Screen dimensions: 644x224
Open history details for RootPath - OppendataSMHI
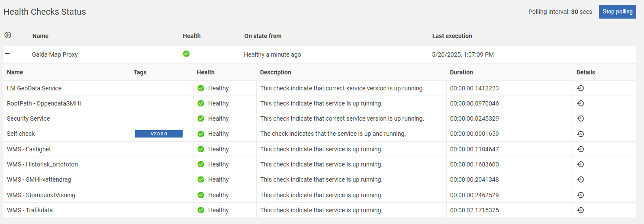click(x=580, y=103)
